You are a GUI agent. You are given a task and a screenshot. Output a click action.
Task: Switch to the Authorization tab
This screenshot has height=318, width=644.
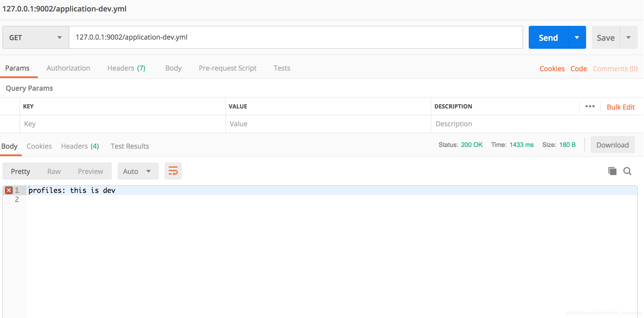click(x=68, y=68)
